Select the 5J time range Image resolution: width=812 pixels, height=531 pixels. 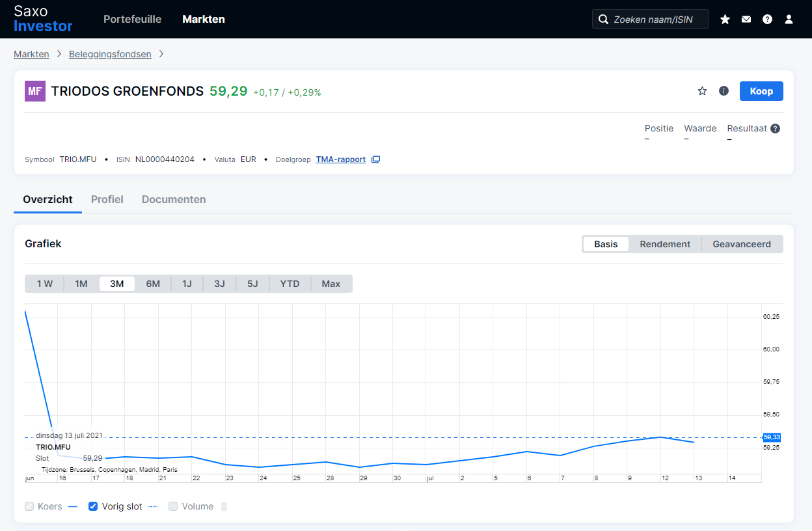click(253, 284)
